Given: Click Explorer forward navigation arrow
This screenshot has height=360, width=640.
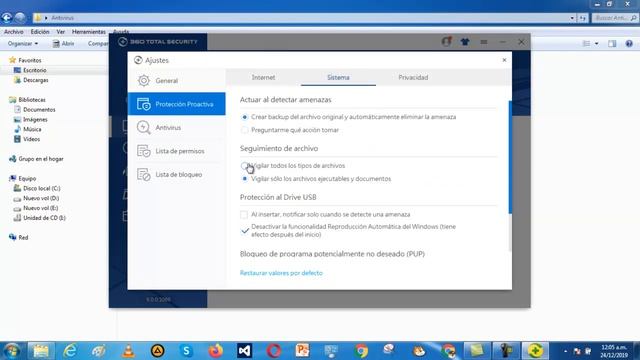Looking at the screenshot, I should pyautogui.click(x=20, y=18).
